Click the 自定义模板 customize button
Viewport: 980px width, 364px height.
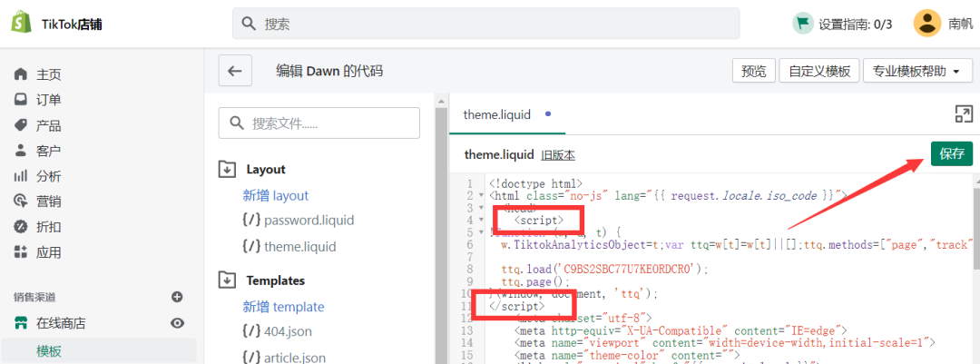point(819,72)
